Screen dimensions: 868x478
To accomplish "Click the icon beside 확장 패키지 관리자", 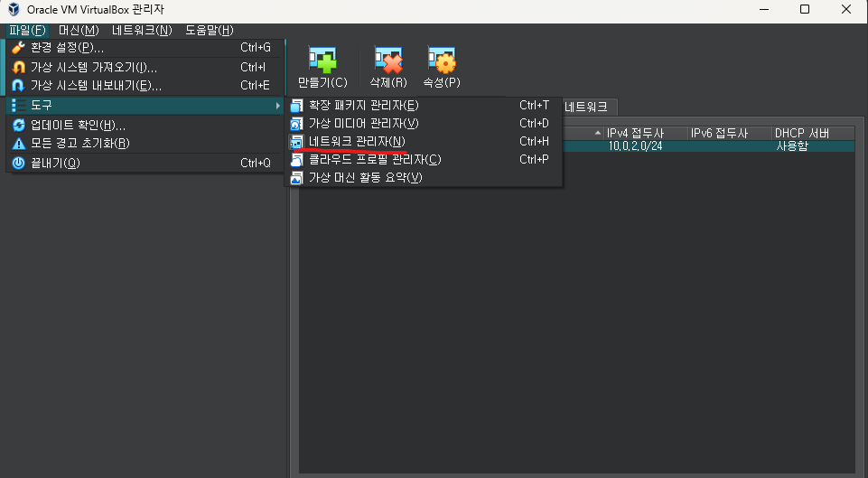I will tap(297, 105).
